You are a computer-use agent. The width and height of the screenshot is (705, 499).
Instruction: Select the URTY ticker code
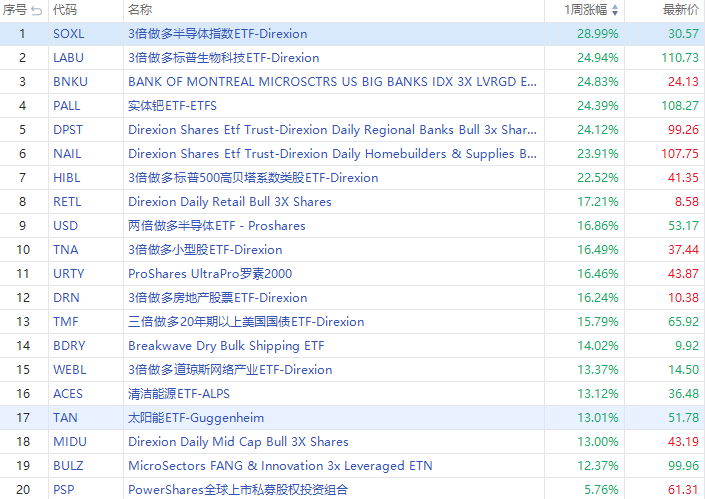click(x=69, y=274)
